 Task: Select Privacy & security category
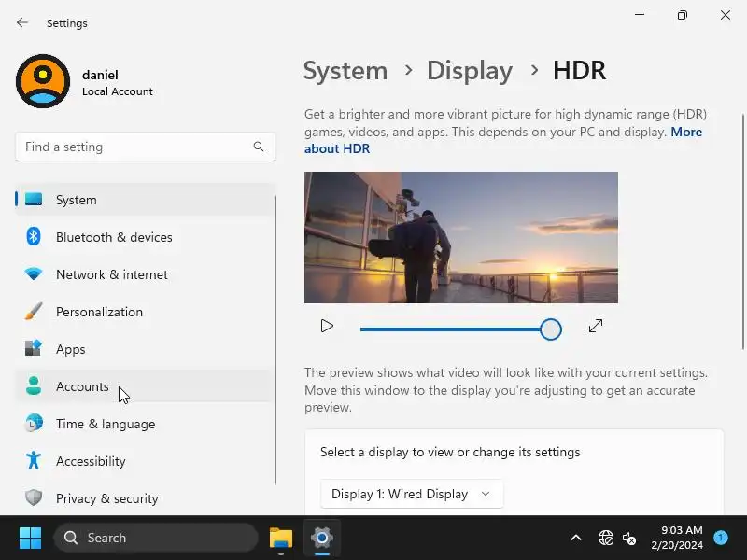click(145, 498)
